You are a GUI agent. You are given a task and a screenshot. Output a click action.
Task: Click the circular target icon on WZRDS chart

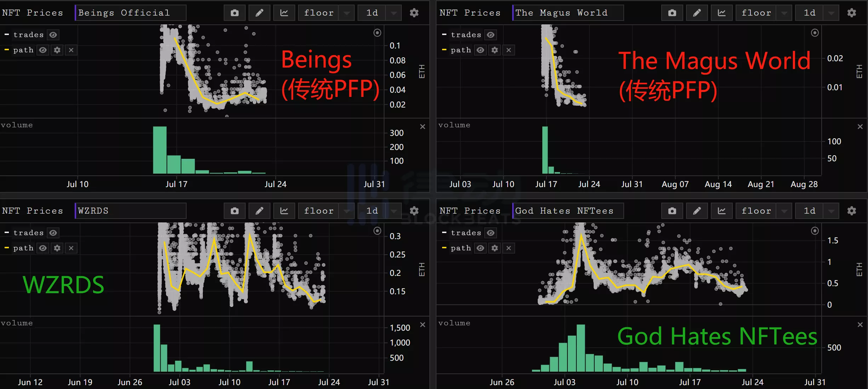(377, 231)
